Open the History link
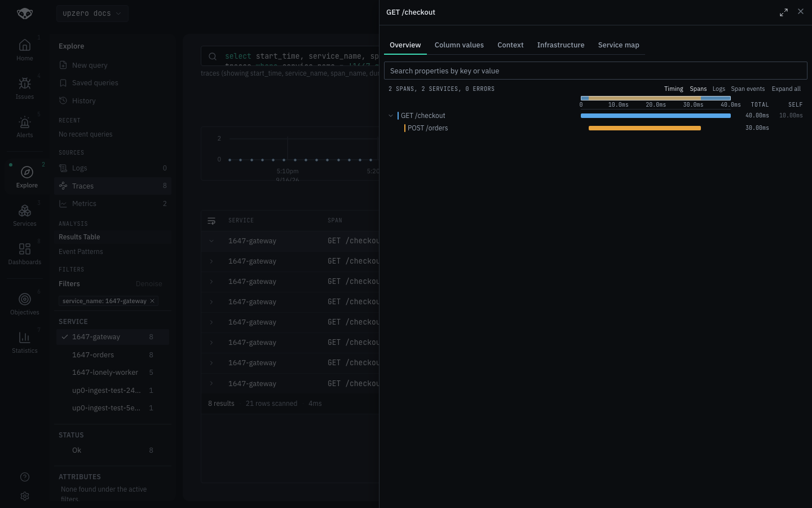812x508 pixels. [x=84, y=101]
